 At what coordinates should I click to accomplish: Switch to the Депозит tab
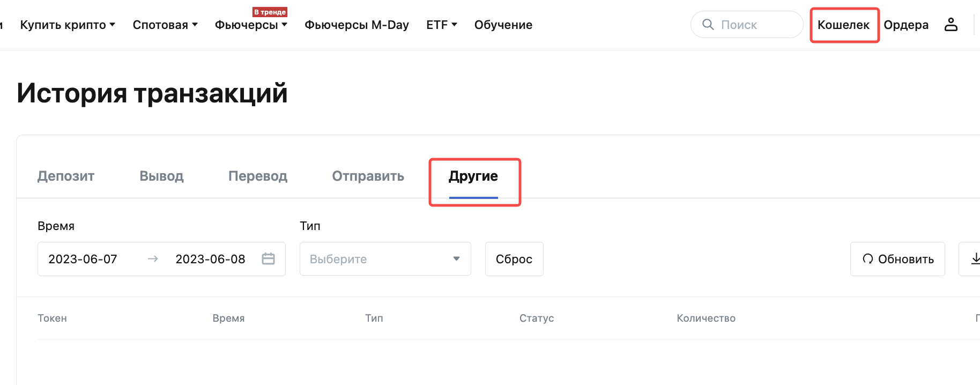(x=66, y=176)
